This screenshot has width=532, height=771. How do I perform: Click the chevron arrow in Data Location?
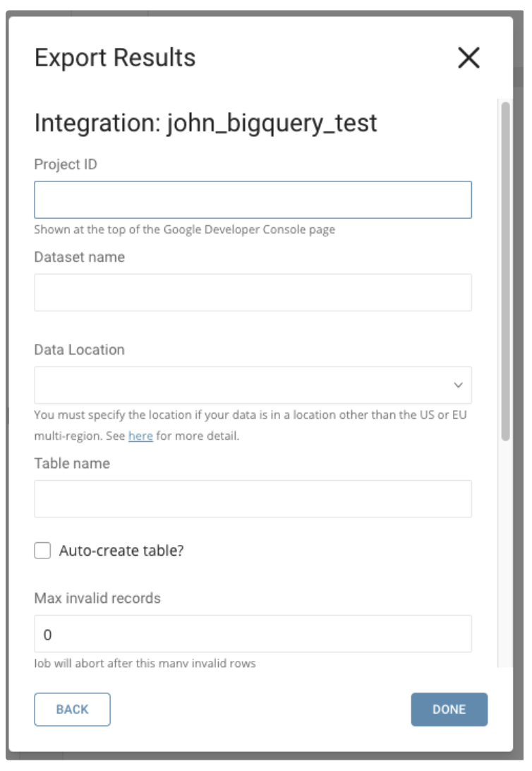[x=458, y=385]
